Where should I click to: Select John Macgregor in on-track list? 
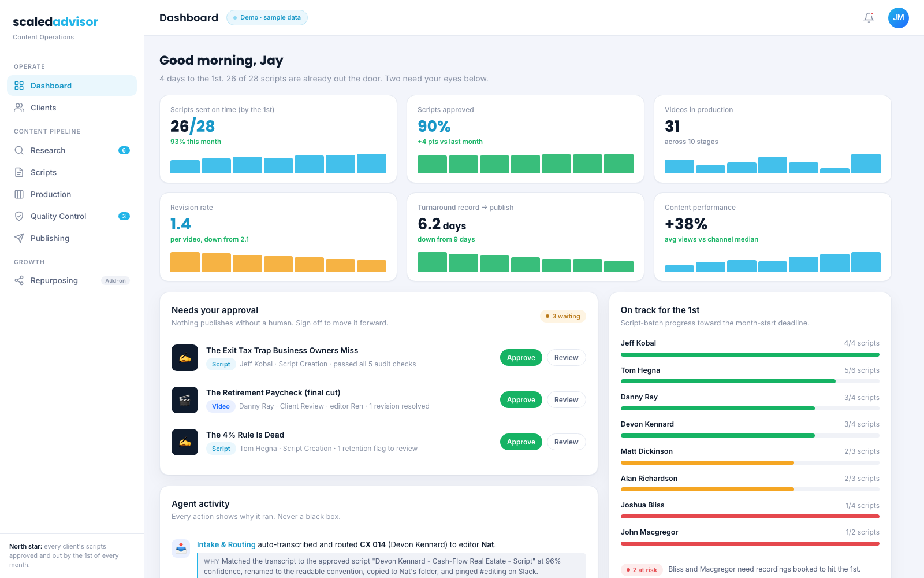coord(650,532)
